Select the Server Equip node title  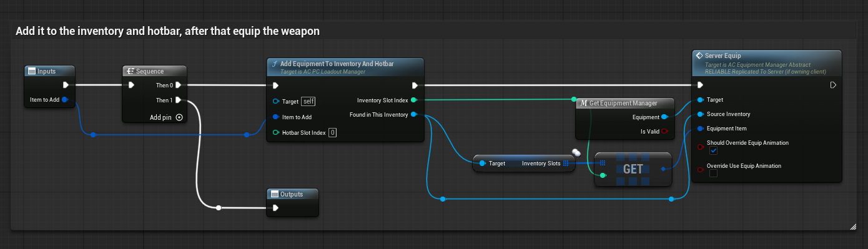(x=723, y=56)
